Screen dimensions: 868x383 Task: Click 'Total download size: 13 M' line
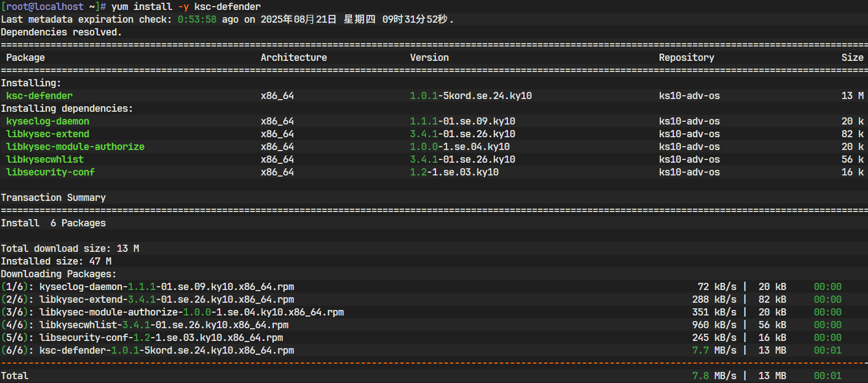(x=70, y=249)
